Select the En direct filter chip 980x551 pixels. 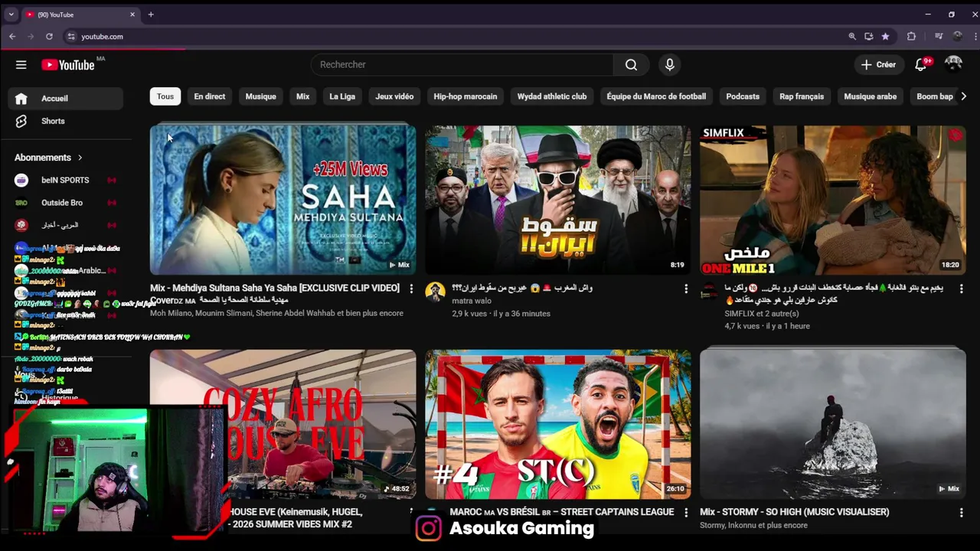210,96
